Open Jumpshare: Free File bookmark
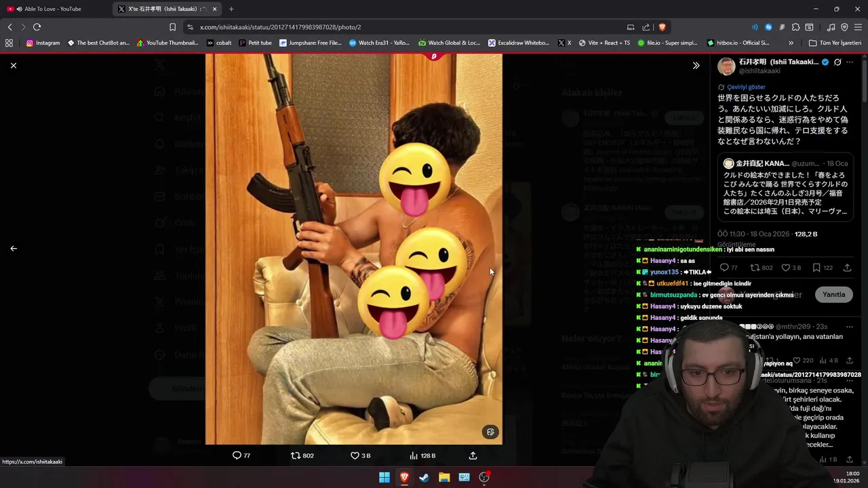 [310, 43]
